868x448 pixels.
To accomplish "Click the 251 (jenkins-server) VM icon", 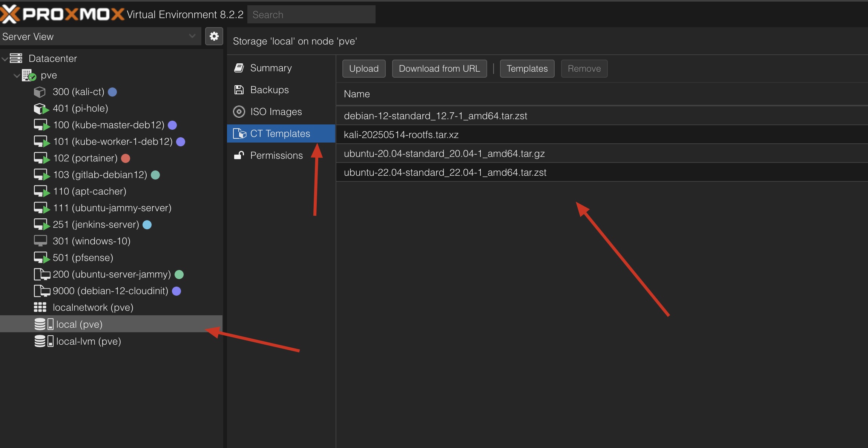I will [41, 225].
